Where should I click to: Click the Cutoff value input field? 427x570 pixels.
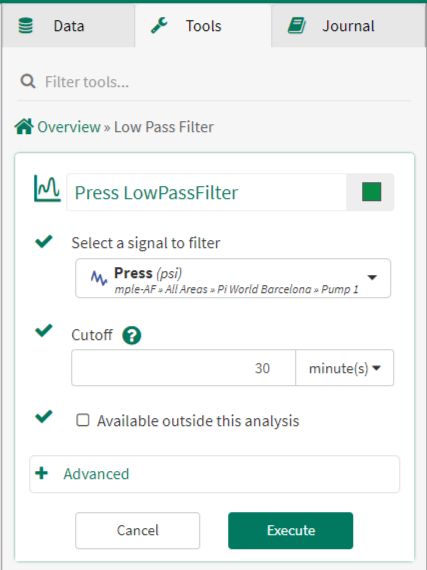pos(183,368)
